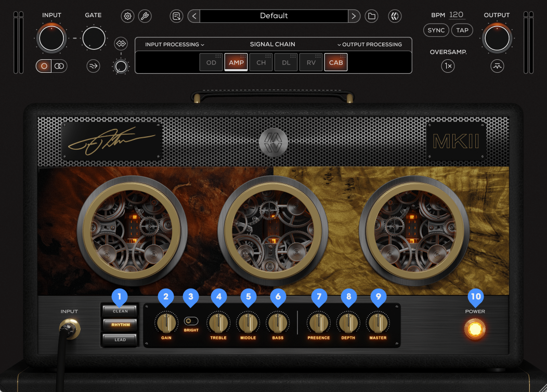Click the transpose diamond icon
The height and width of the screenshot is (392, 547).
pos(121,44)
